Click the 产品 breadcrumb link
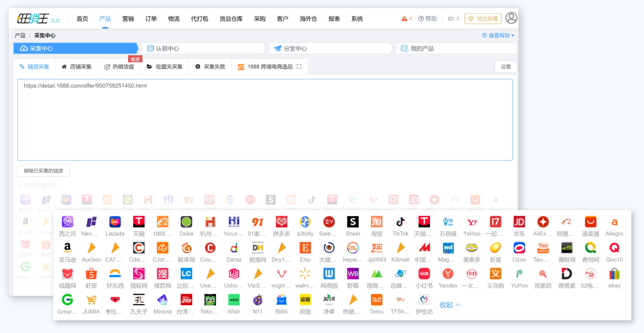The height and width of the screenshot is (333, 644). click(x=20, y=36)
